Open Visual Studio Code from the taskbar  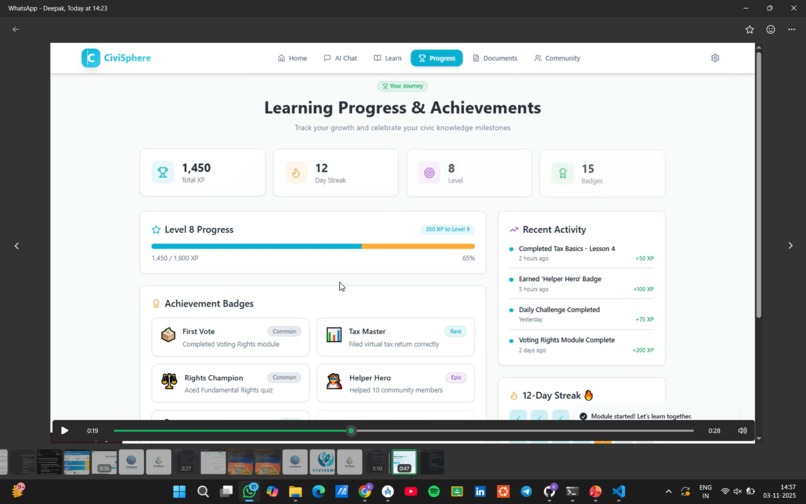[x=618, y=491]
